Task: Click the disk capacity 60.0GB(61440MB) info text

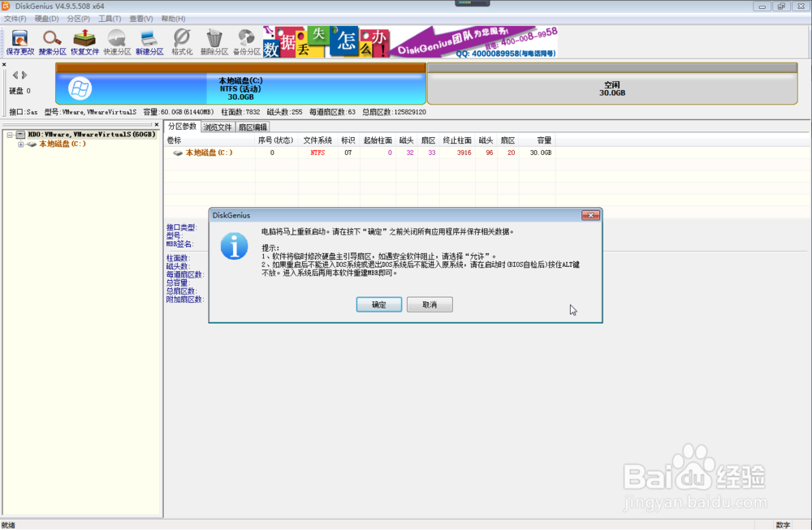Action: 178,112
